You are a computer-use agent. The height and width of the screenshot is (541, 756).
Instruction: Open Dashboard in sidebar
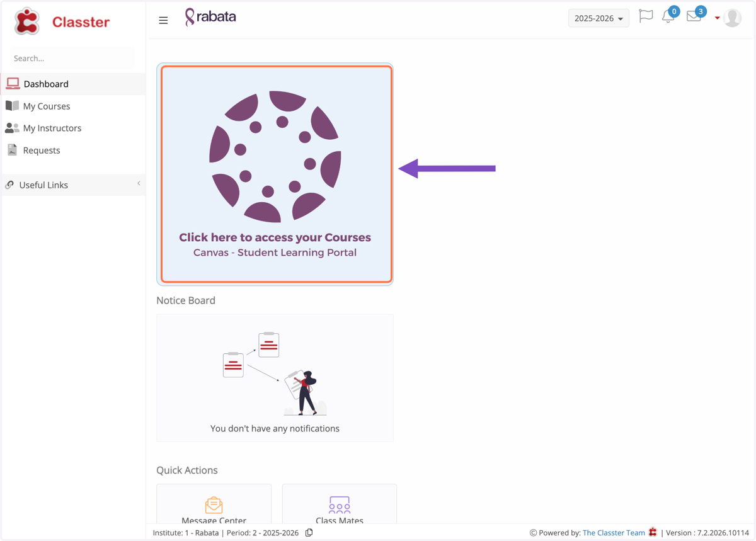73,84
